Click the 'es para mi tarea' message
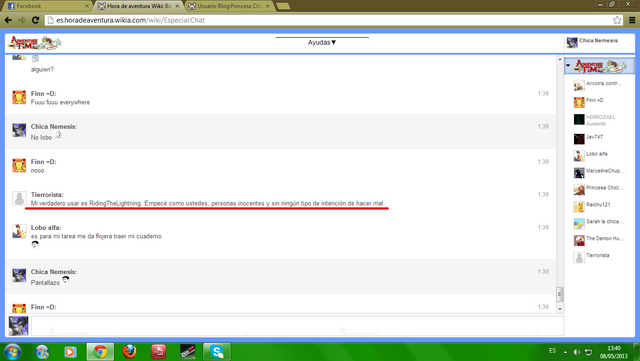Viewport: 640px width, 361px height. coord(96,236)
